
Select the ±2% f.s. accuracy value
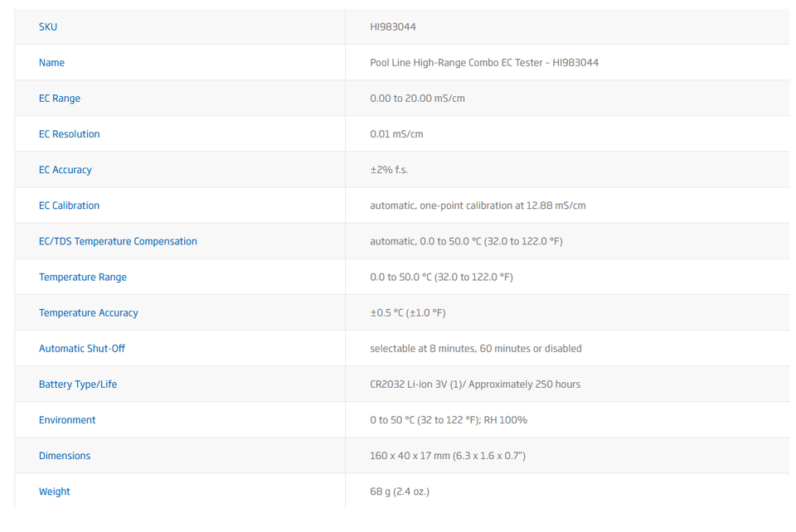point(389,170)
